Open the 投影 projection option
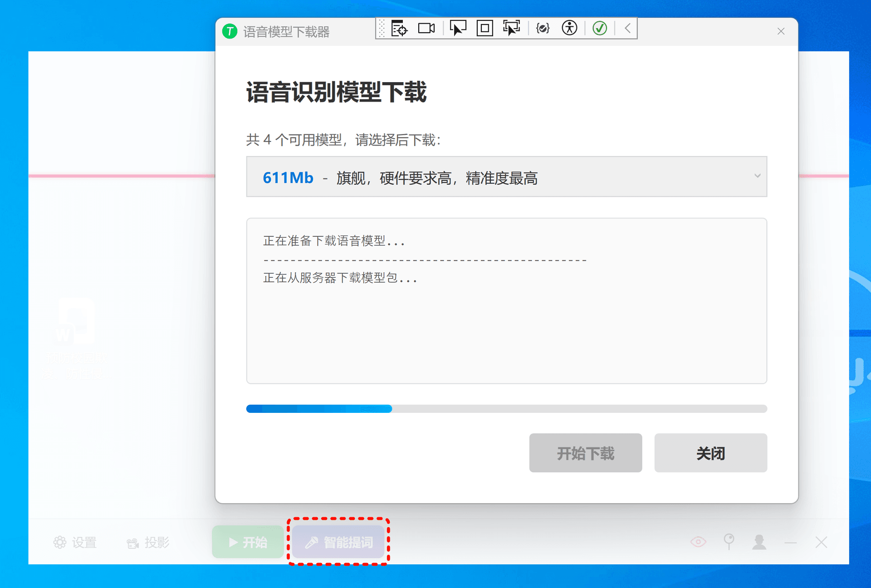Viewport: 871px width, 588px height. click(148, 543)
